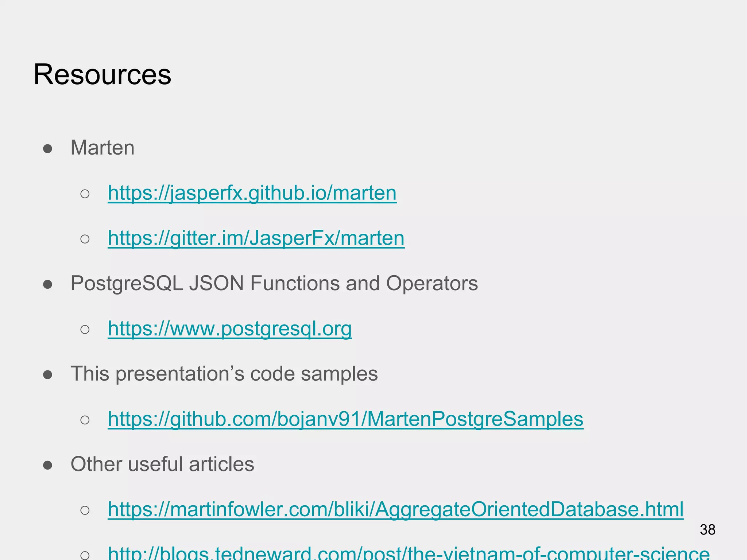Follow the www.postgresql.org link

click(x=230, y=328)
